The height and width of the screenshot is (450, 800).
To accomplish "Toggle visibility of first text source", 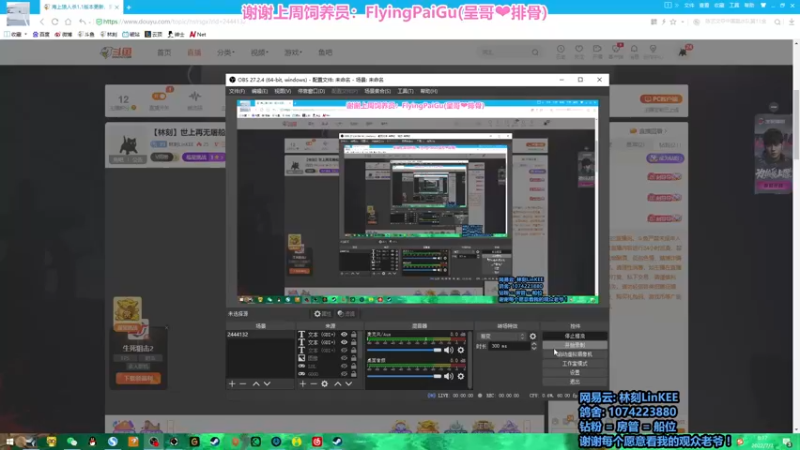I will pos(344,335).
